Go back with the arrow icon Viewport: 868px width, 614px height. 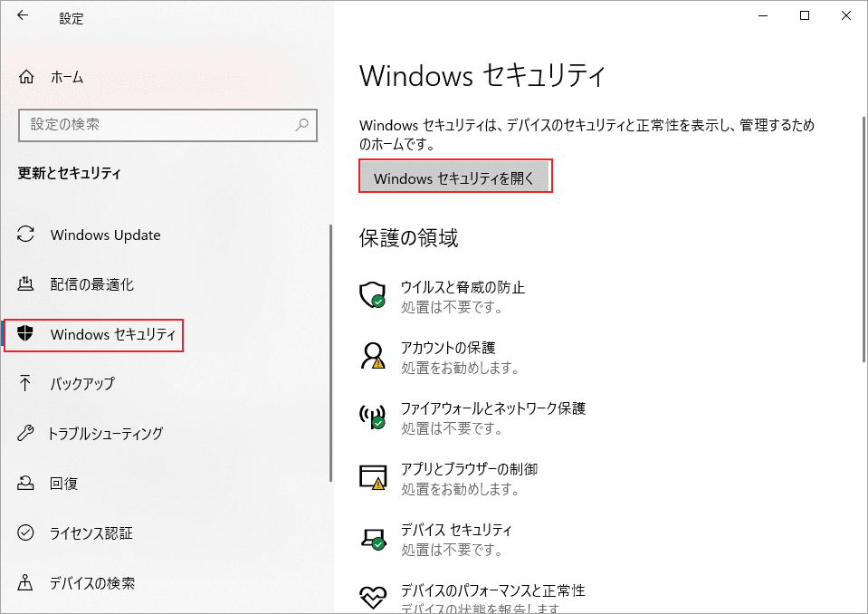tap(23, 15)
